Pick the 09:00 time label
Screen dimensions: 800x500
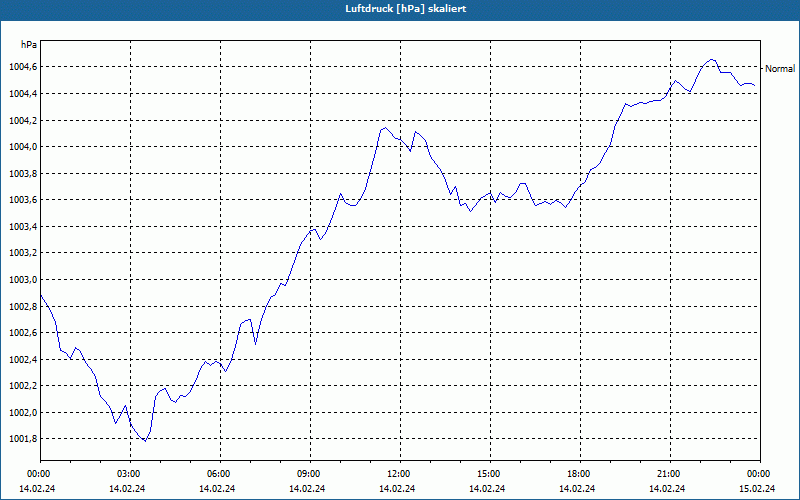[x=308, y=474]
